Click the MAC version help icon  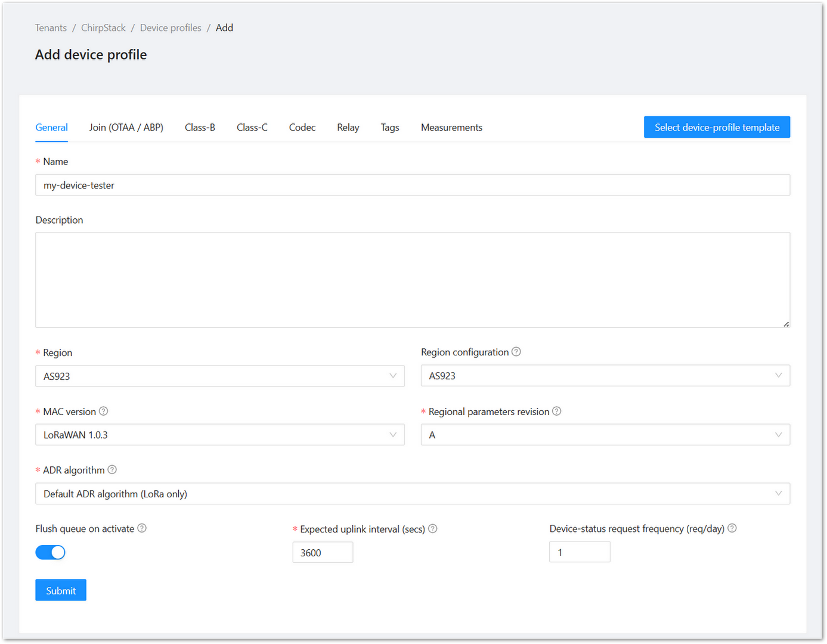click(104, 411)
